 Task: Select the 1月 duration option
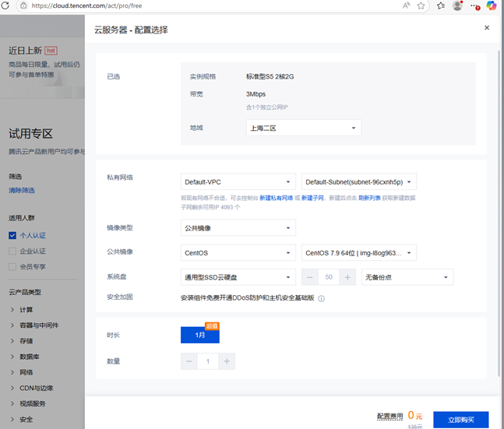(x=200, y=335)
